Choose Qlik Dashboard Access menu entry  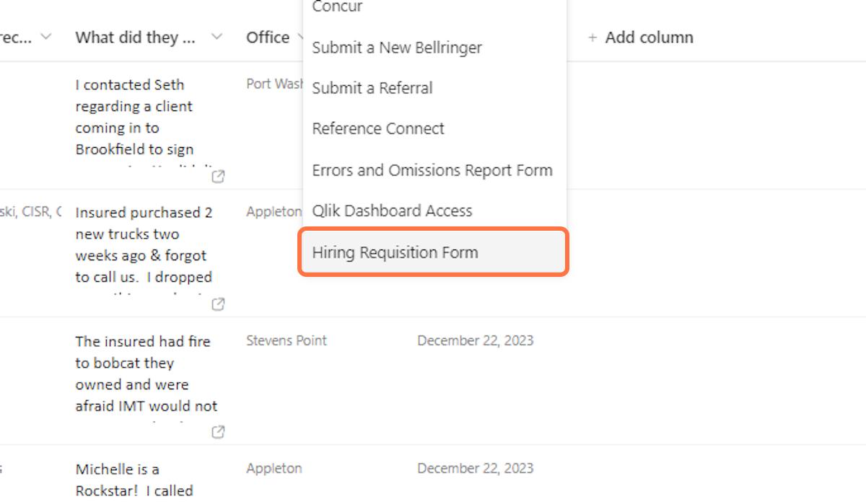click(392, 211)
